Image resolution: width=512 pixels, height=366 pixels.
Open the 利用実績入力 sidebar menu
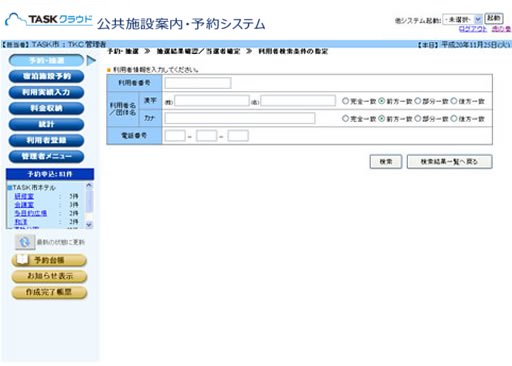[46, 92]
